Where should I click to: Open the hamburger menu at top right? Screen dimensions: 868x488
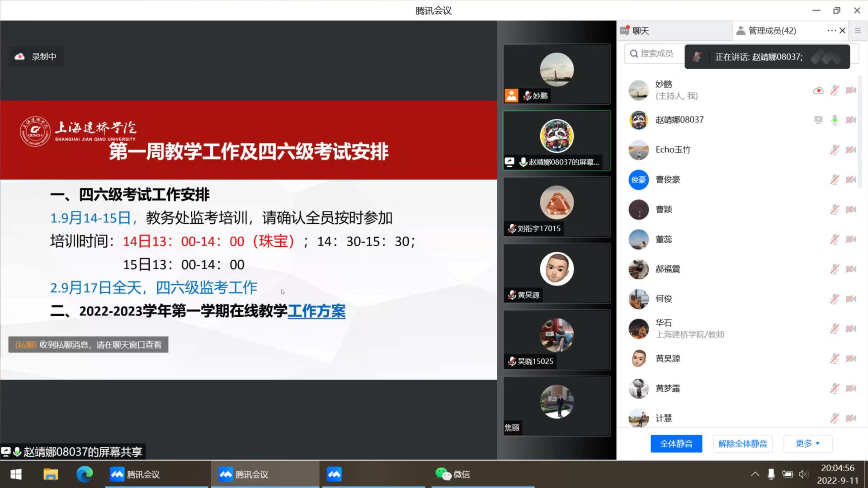pyautogui.click(x=858, y=31)
